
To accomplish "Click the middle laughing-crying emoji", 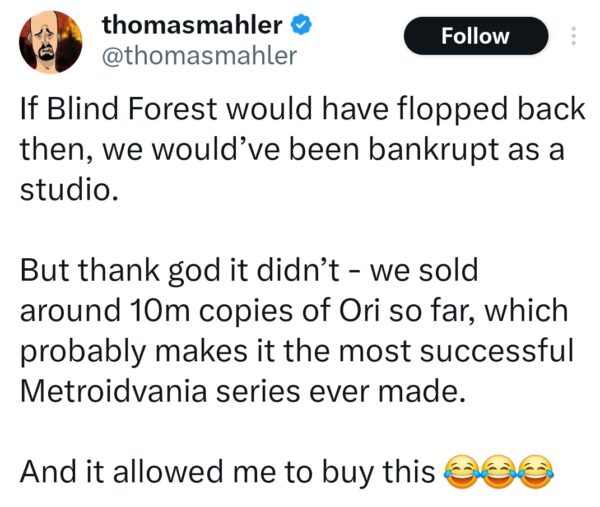I will pos(495,470).
